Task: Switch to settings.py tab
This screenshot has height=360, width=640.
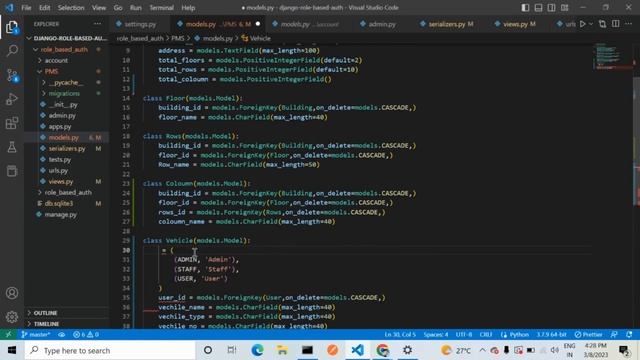Action: click(140, 24)
